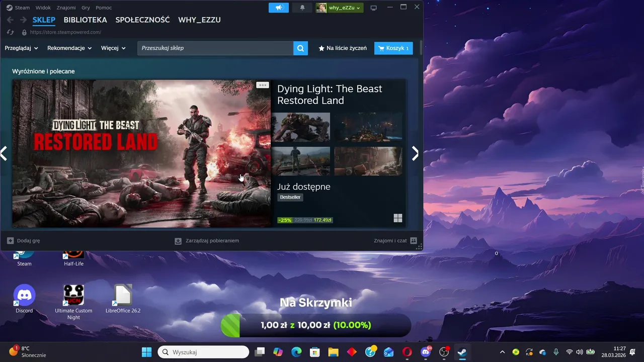Open WHY_EZZU profile tab
This screenshot has height=362, width=644.
199,20
